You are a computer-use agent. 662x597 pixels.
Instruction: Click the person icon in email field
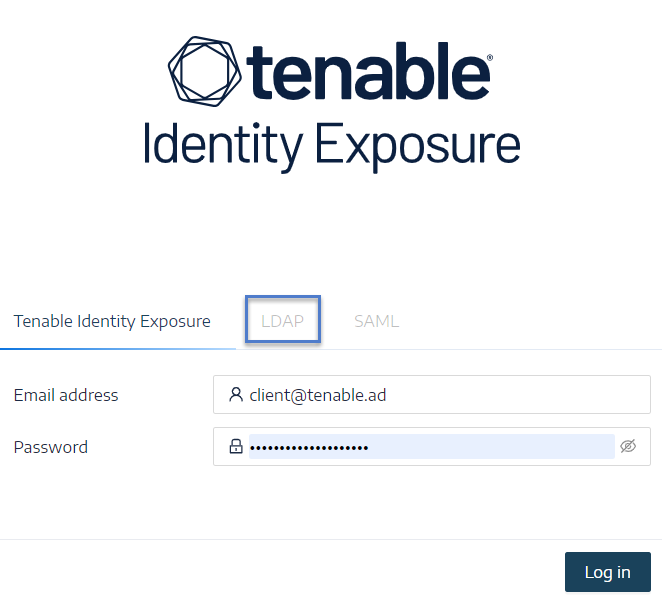pyautogui.click(x=236, y=395)
